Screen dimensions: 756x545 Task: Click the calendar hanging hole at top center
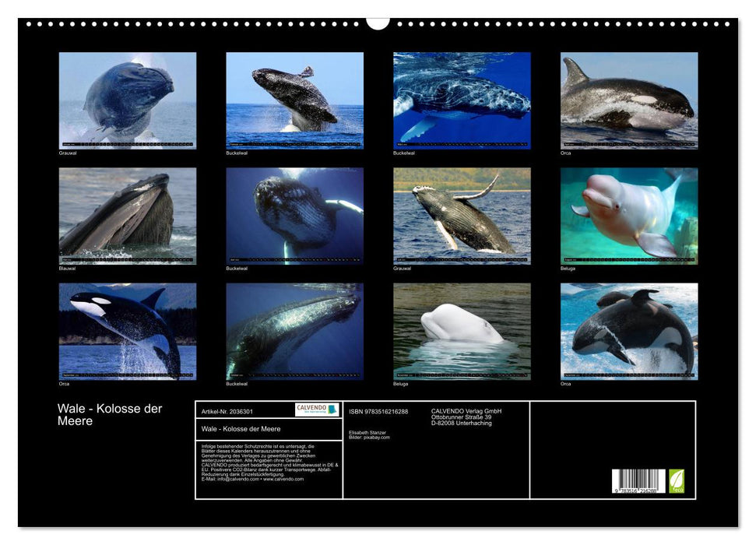point(378,23)
